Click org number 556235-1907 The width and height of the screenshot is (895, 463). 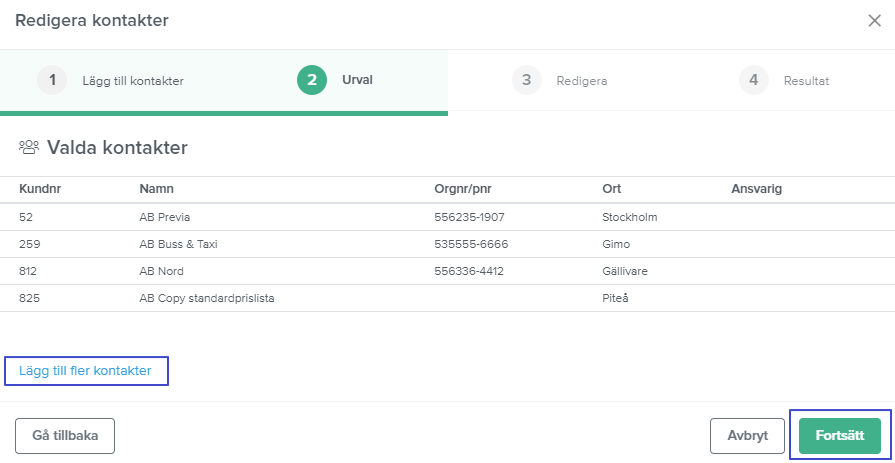tap(469, 218)
